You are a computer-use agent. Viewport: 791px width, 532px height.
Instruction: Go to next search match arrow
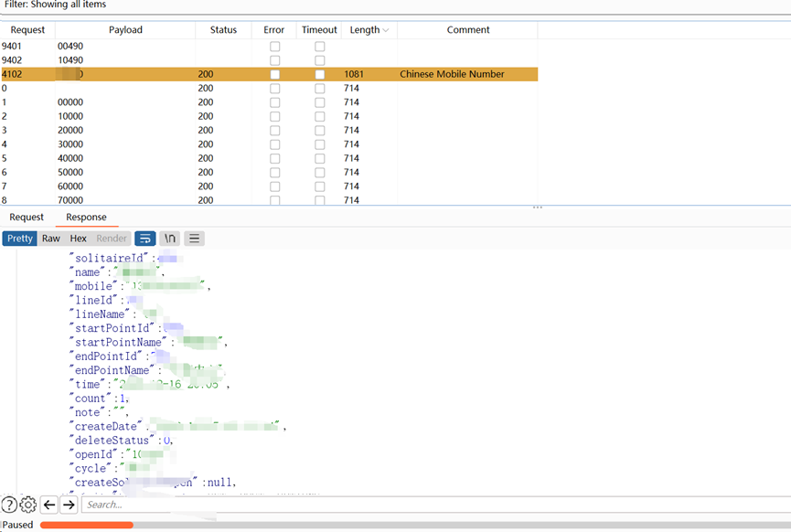pos(69,505)
